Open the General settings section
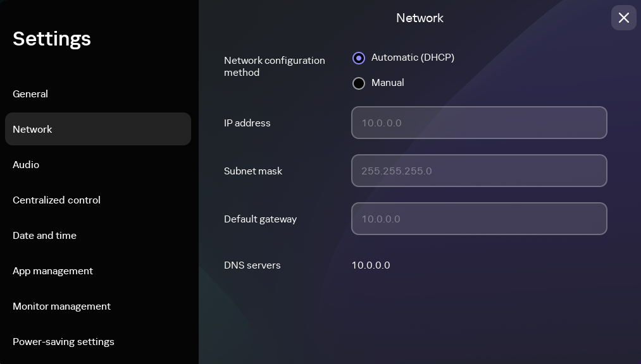 pyautogui.click(x=30, y=94)
